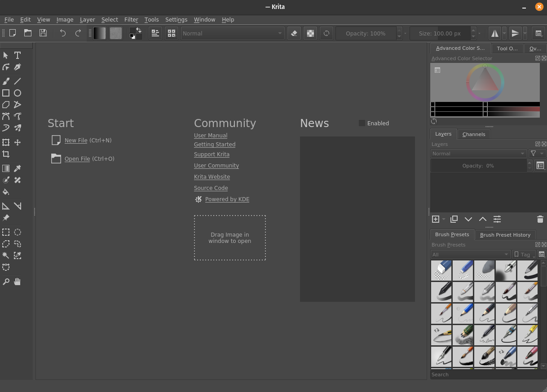Click the Save document toolbar icon
The height and width of the screenshot is (392, 547).
click(43, 33)
